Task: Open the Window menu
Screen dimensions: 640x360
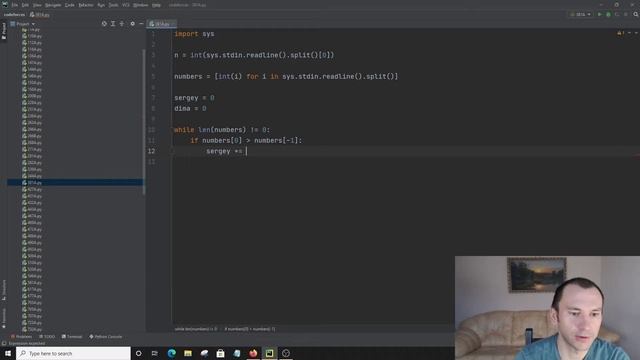Action: 140,5
